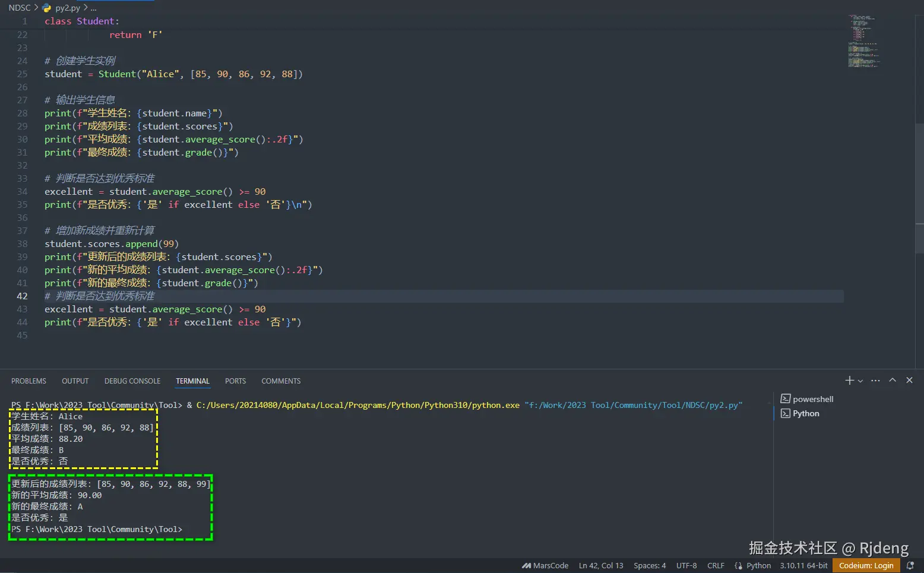Click the Python file icon in breadcrumb
Viewport: 924px width, 573px height.
47,8
